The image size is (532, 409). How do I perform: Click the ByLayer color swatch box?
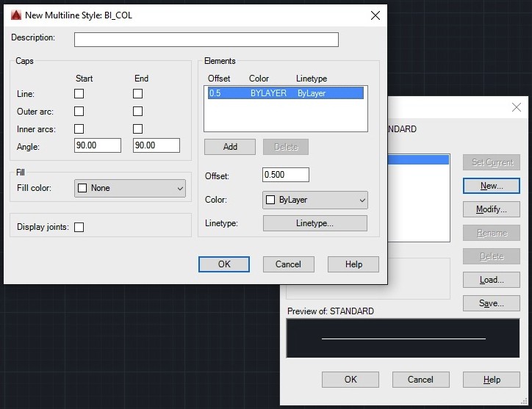click(x=270, y=200)
